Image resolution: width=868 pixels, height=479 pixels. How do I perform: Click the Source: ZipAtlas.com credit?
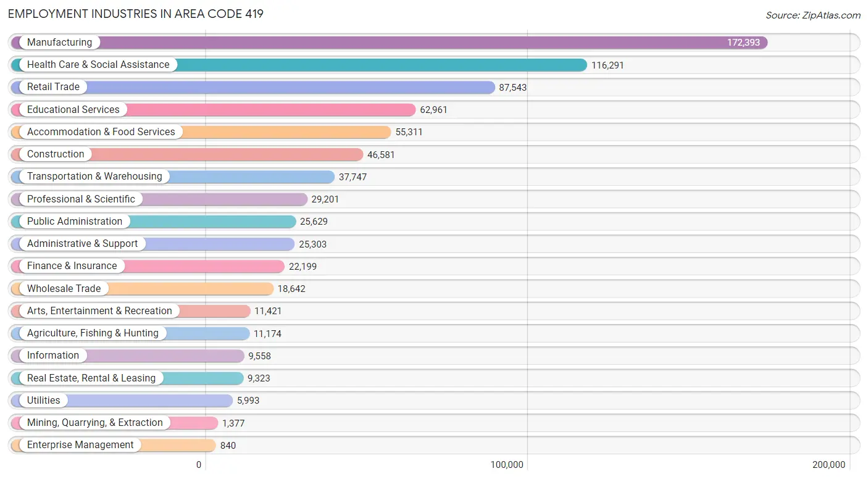[x=813, y=15]
